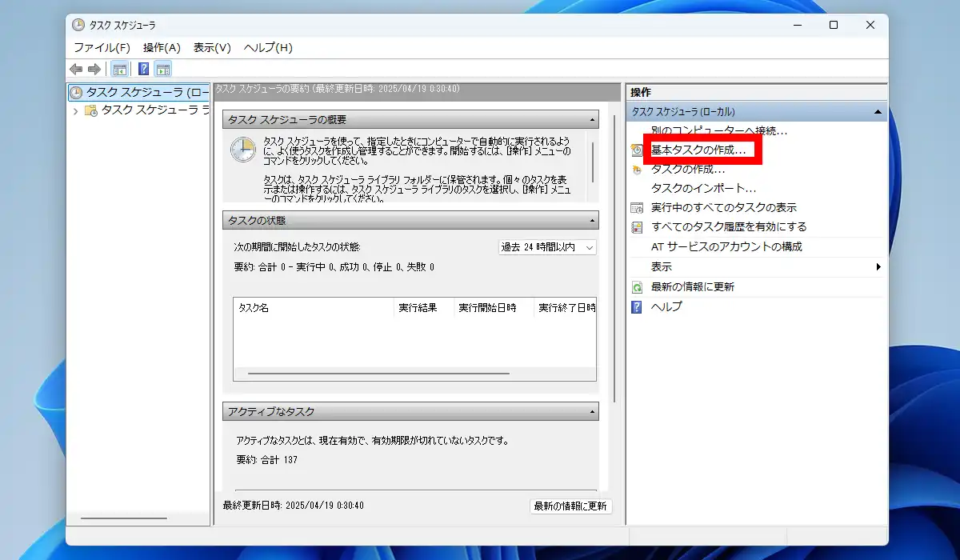Open the 操作(A) menu
The height and width of the screenshot is (560, 960).
click(x=162, y=47)
